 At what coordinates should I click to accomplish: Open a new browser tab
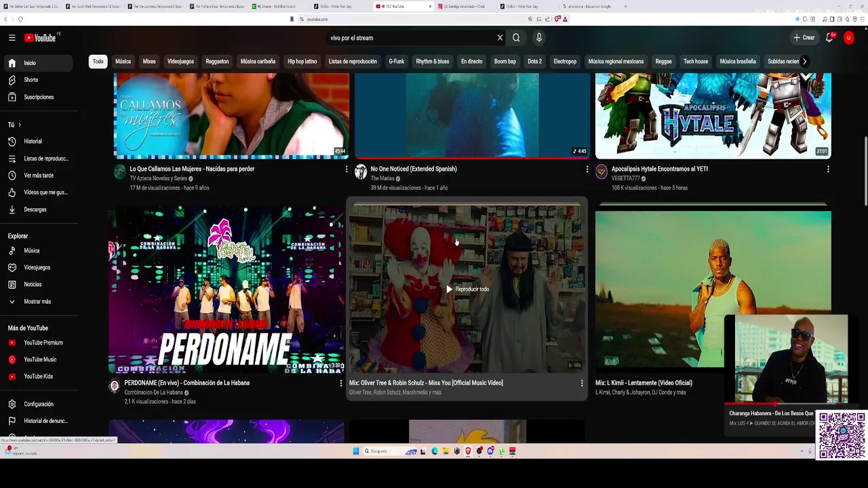tap(625, 6)
